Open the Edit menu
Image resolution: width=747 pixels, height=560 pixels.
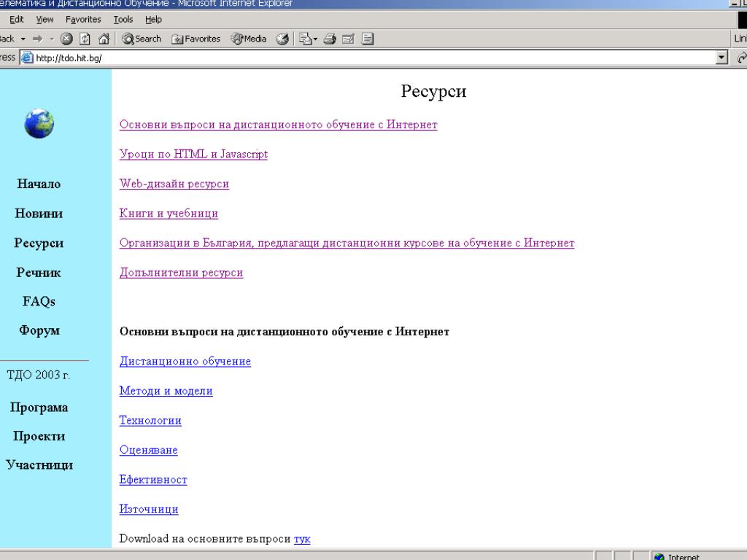coord(16,20)
